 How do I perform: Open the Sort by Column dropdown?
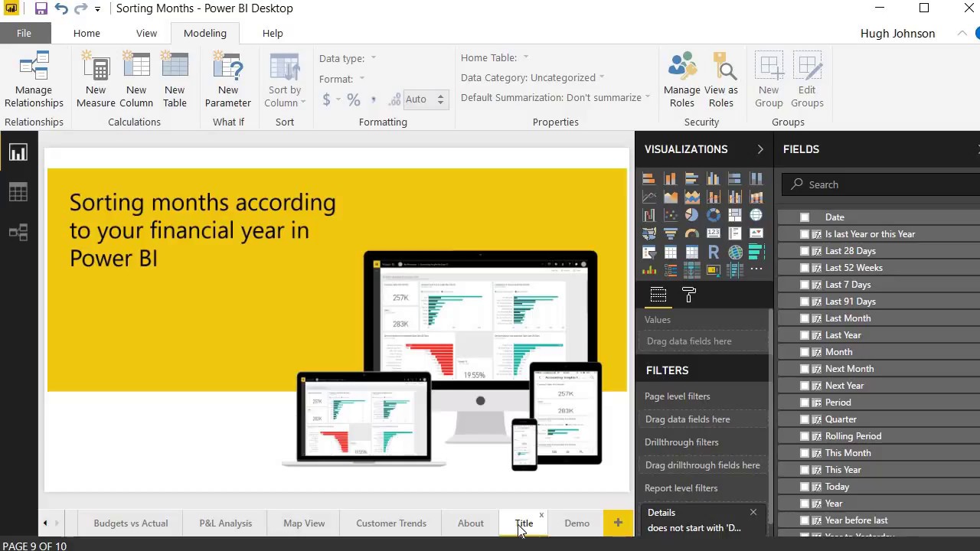(285, 80)
